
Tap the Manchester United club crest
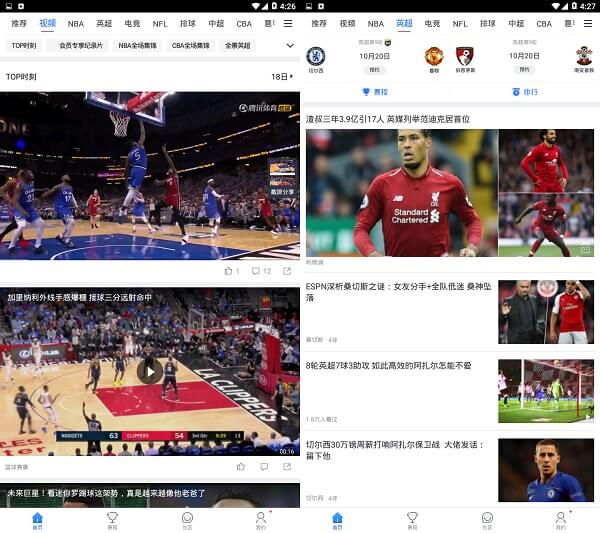434,56
